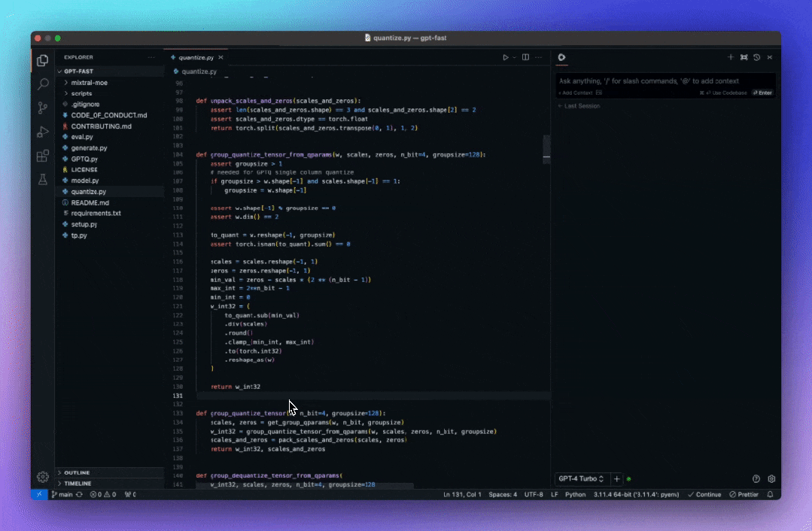Switch to the quantize.py editor tab

coord(194,56)
